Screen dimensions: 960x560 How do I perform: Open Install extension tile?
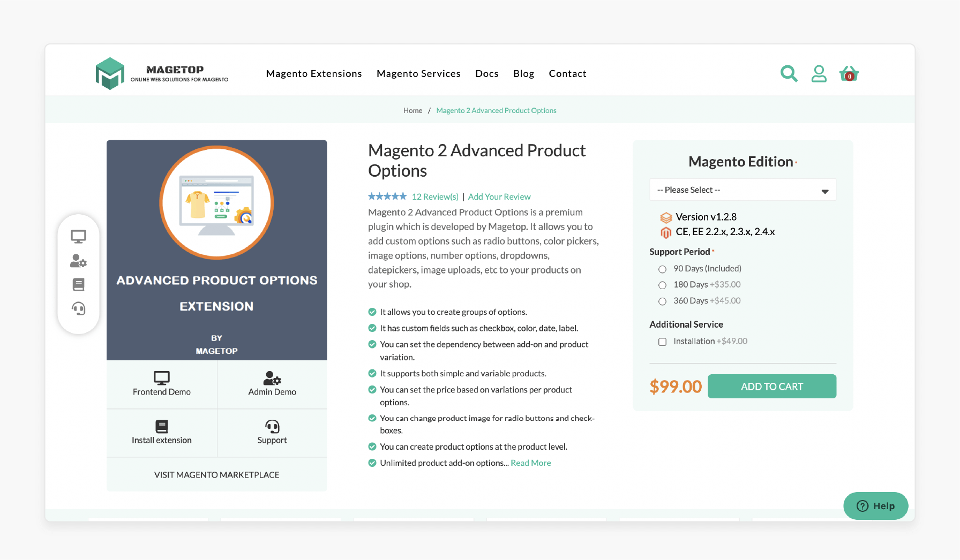(162, 433)
